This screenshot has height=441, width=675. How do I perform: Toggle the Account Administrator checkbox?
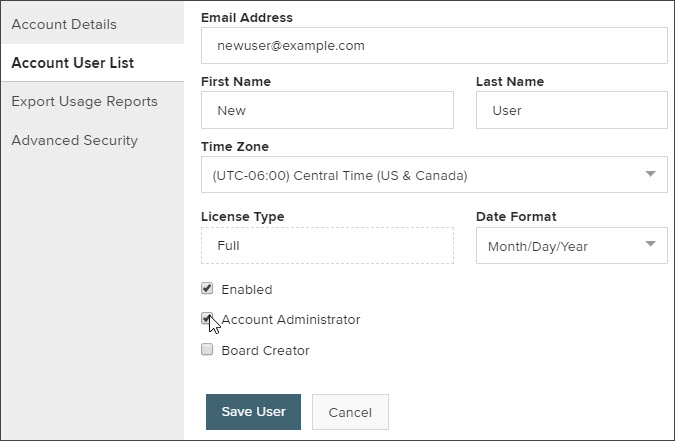(x=207, y=319)
